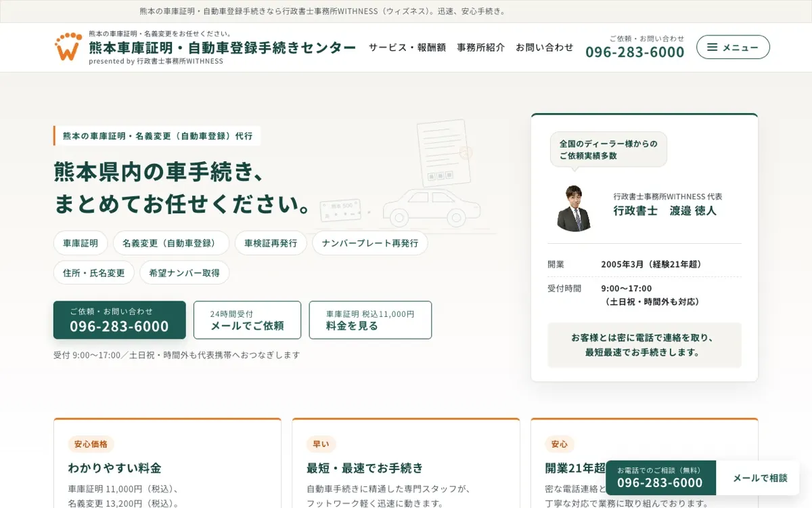Click the 全国のディーラー様からのご依頼実績多数 speech bubble
812x508 pixels.
pos(608,150)
